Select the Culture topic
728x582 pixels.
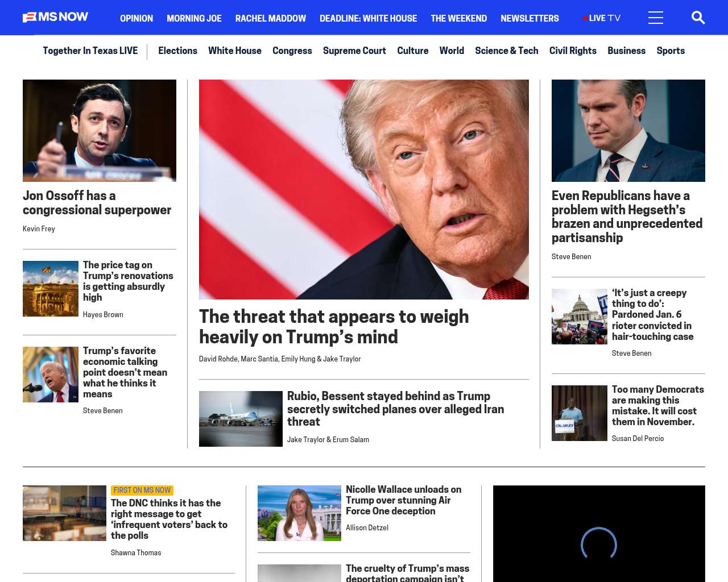click(x=413, y=51)
